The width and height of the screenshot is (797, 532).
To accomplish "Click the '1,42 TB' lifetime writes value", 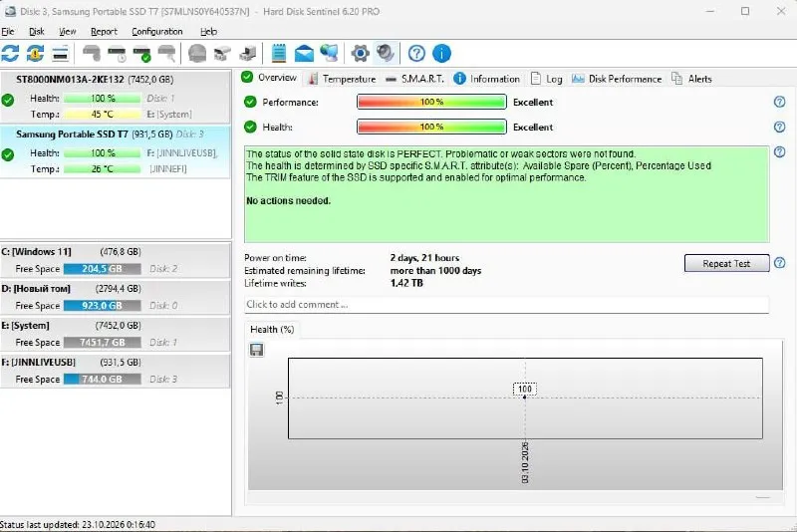I will pyautogui.click(x=406, y=283).
